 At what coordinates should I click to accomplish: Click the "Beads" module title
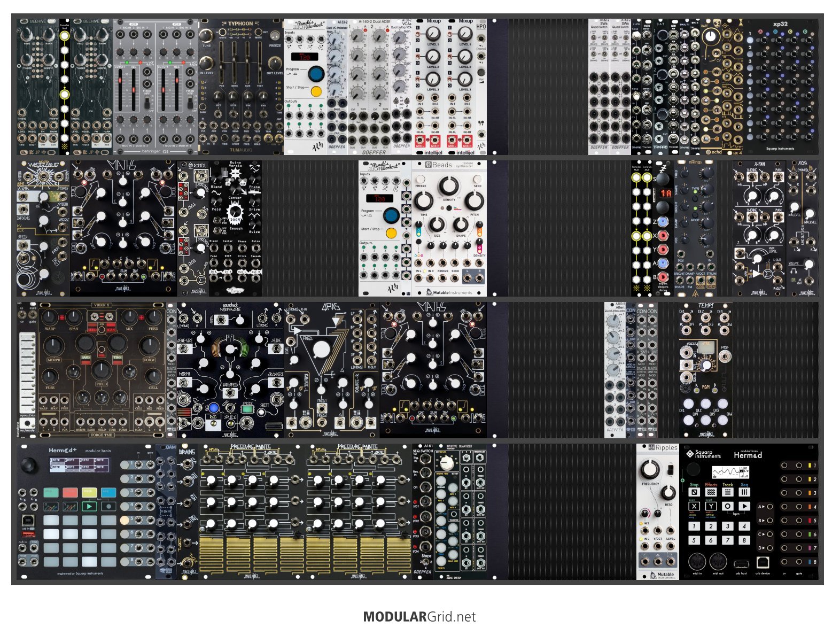pos(442,165)
